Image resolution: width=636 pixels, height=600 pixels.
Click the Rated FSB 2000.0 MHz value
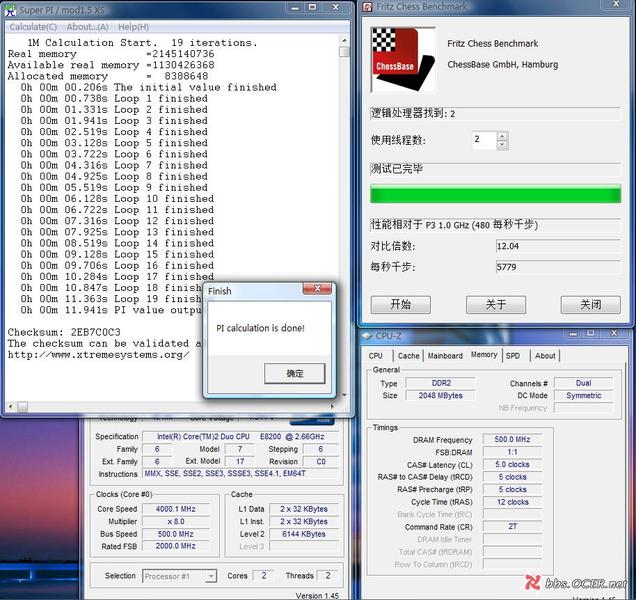click(176, 546)
